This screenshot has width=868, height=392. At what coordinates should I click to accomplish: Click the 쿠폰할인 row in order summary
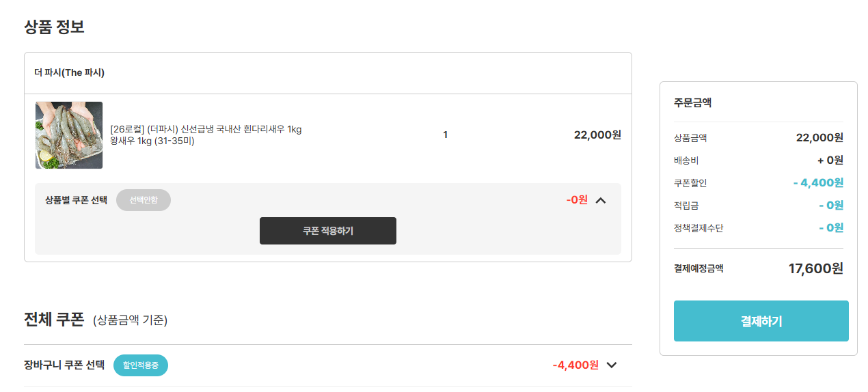[x=759, y=183]
